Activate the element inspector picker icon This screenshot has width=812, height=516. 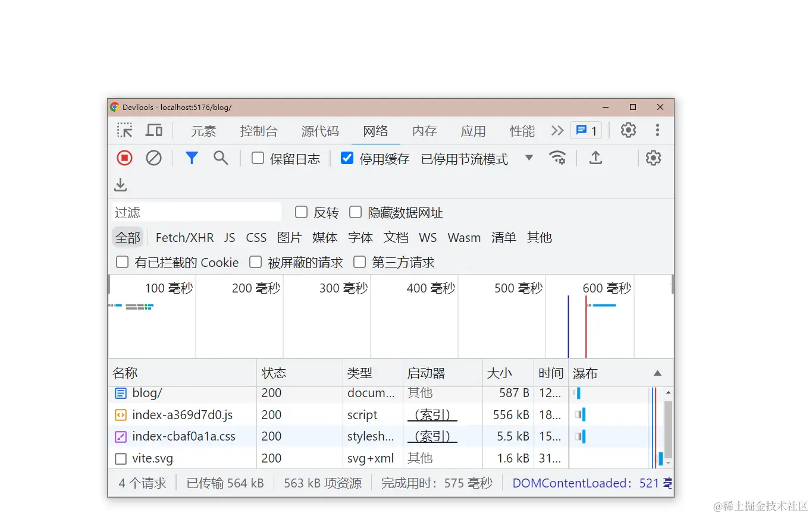(125, 130)
